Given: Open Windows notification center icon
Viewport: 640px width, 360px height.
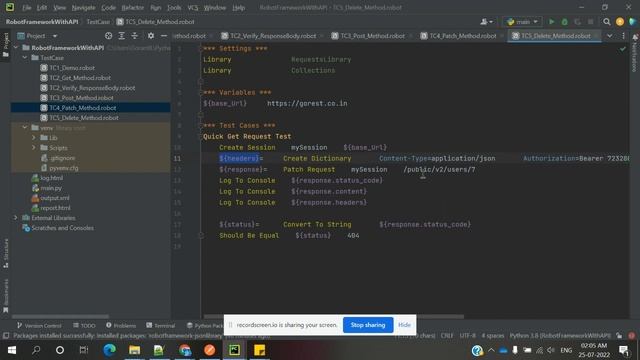Looking at the screenshot, I should click(624, 350).
